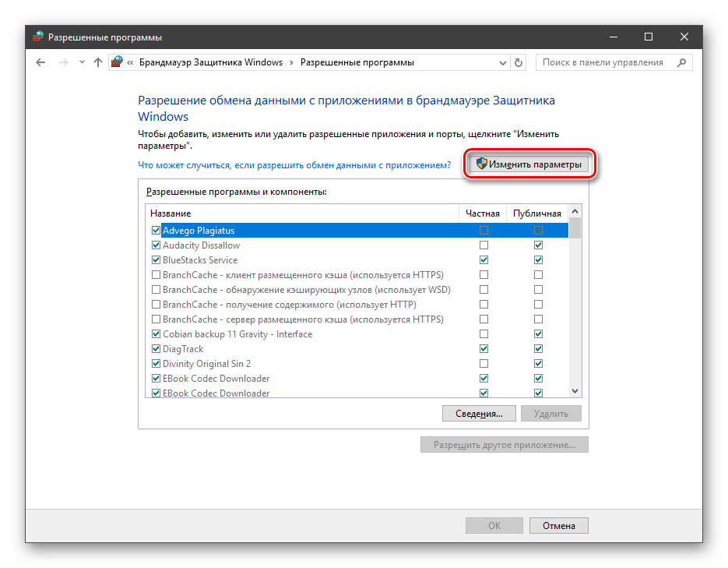The image size is (728, 568).
Task: Click the firewall icon in address bar
Action: [x=117, y=62]
